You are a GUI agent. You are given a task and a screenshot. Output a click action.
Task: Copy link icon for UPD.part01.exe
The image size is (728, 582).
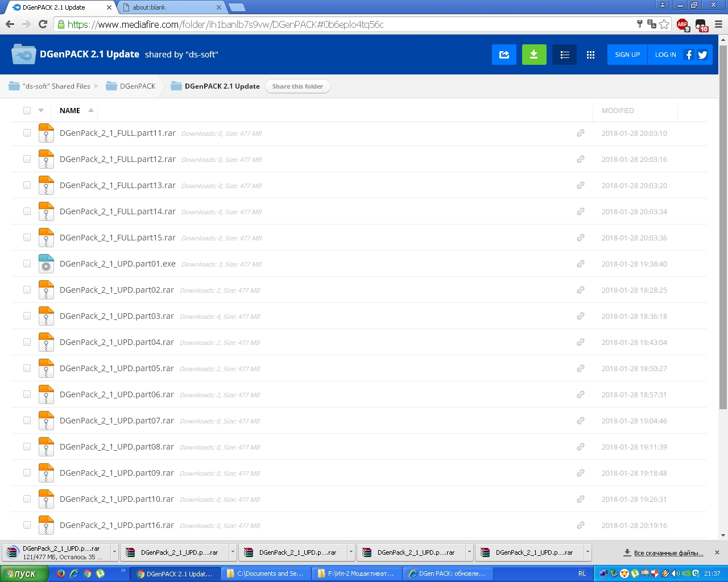(581, 264)
